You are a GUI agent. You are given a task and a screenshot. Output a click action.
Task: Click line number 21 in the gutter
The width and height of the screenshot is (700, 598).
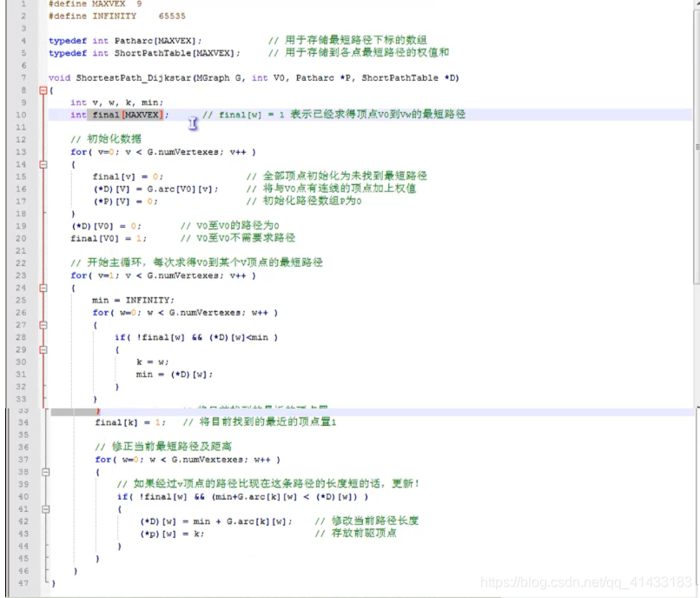21,250
